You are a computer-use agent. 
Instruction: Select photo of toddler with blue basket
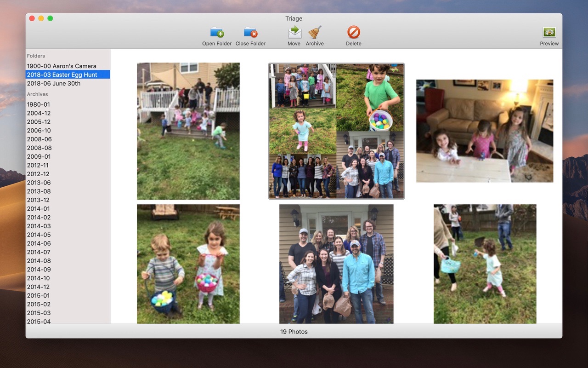485,264
